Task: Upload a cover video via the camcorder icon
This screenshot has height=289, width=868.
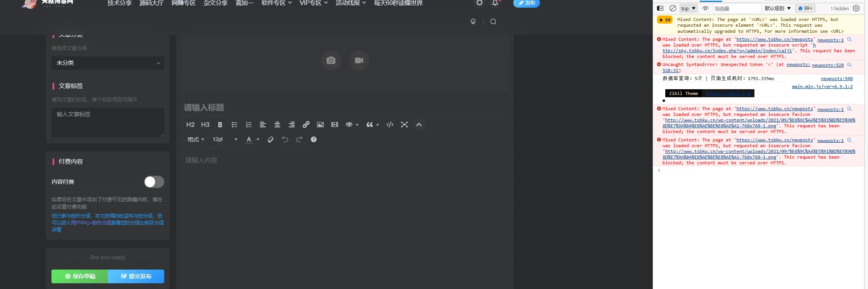Action: point(359,60)
